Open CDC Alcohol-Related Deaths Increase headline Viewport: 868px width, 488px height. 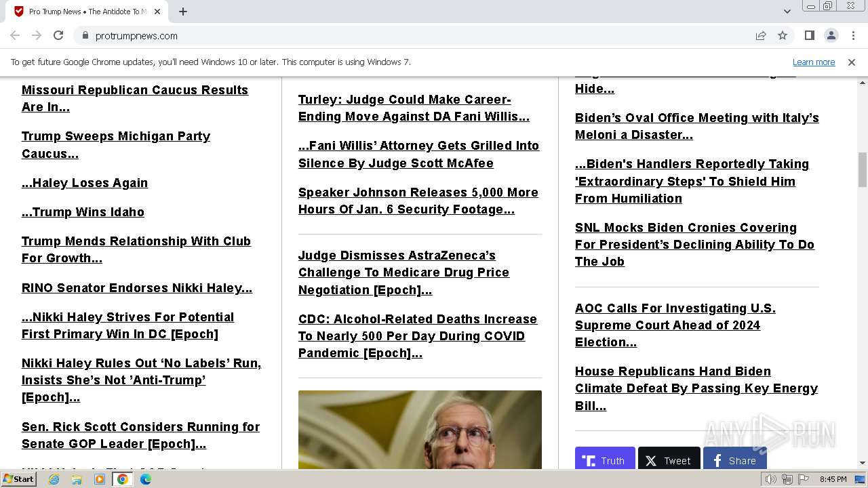[418, 336]
